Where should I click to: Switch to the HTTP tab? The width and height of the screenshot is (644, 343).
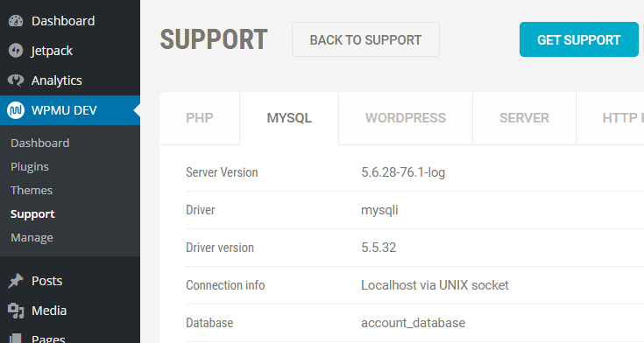point(611,118)
